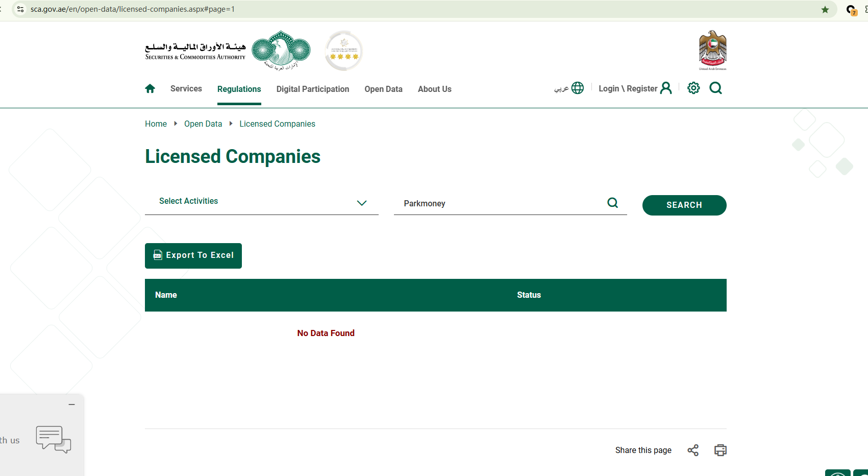Click the browser address bar URL
This screenshot has height=476, width=868.
[133, 9]
